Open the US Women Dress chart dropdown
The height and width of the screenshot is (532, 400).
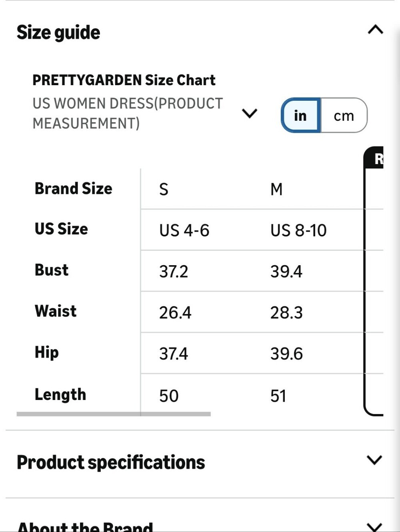coord(250,113)
